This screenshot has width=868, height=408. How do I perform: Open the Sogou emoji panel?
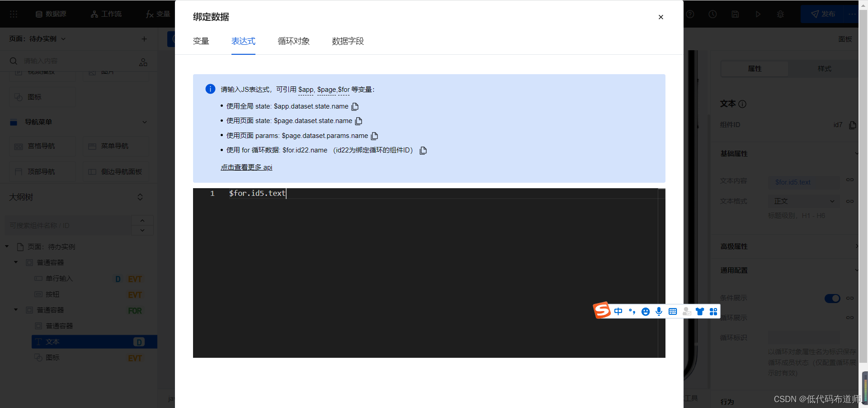646,311
